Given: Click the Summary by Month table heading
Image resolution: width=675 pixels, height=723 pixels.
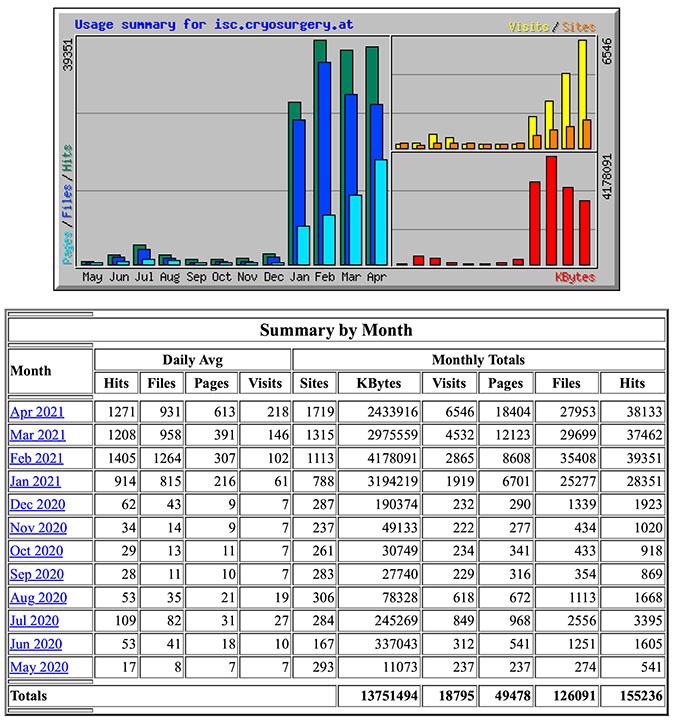Looking at the screenshot, I should [x=336, y=330].
